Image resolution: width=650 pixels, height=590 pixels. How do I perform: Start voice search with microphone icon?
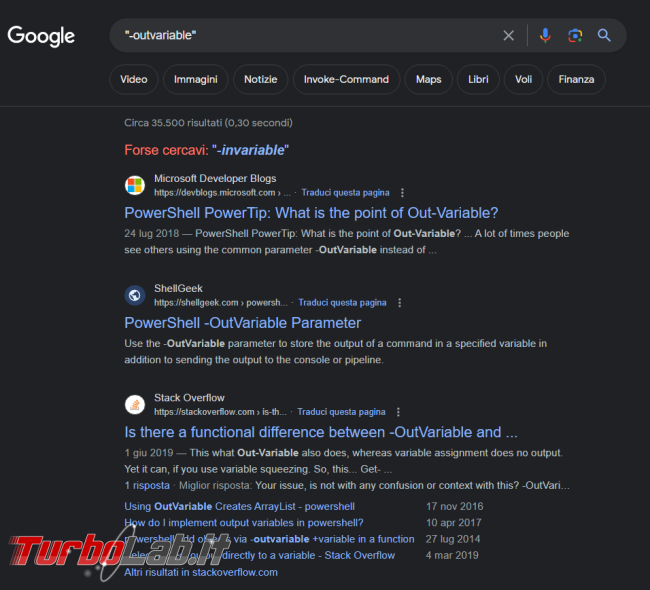(x=546, y=35)
